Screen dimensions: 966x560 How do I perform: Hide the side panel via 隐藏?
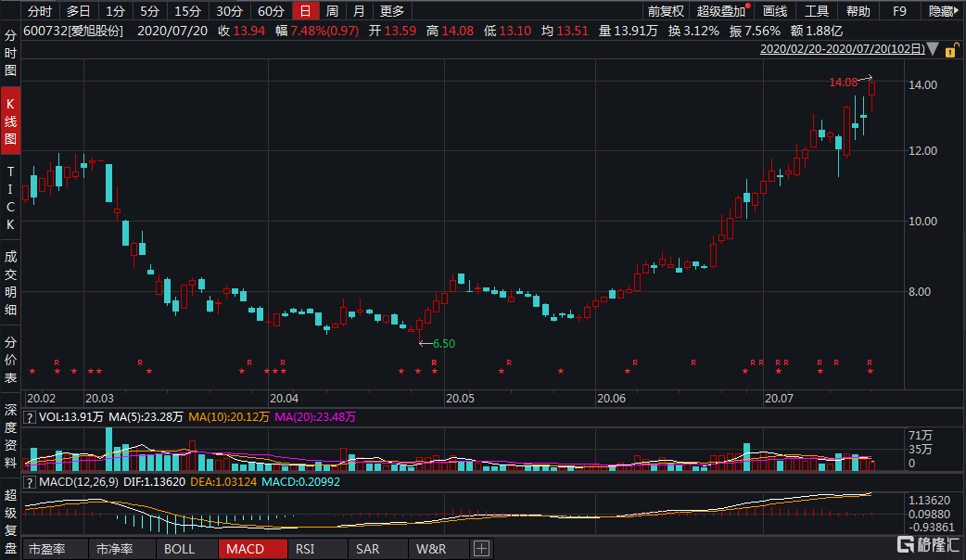coord(943,11)
